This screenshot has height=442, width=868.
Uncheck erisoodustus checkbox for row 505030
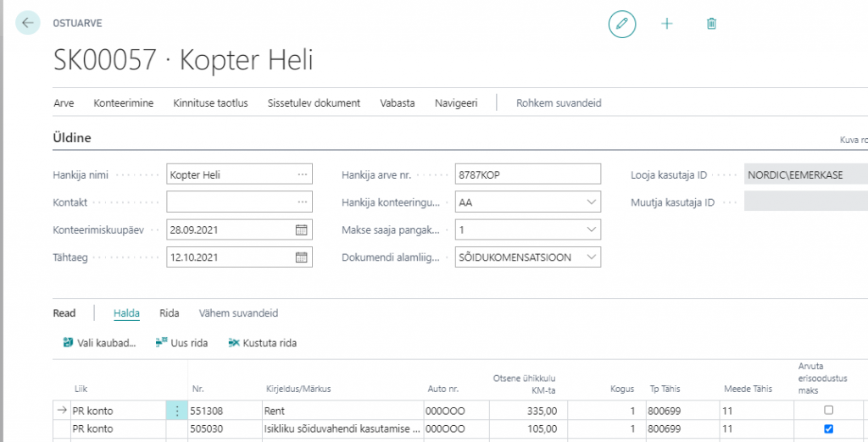pyautogui.click(x=828, y=428)
